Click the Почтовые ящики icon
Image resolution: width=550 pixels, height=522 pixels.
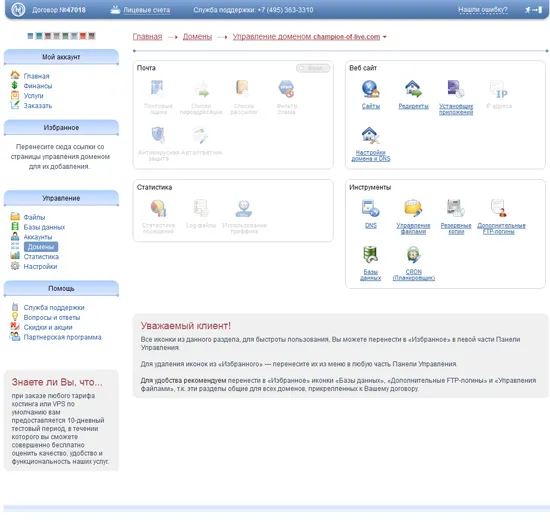pyautogui.click(x=158, y=89)
